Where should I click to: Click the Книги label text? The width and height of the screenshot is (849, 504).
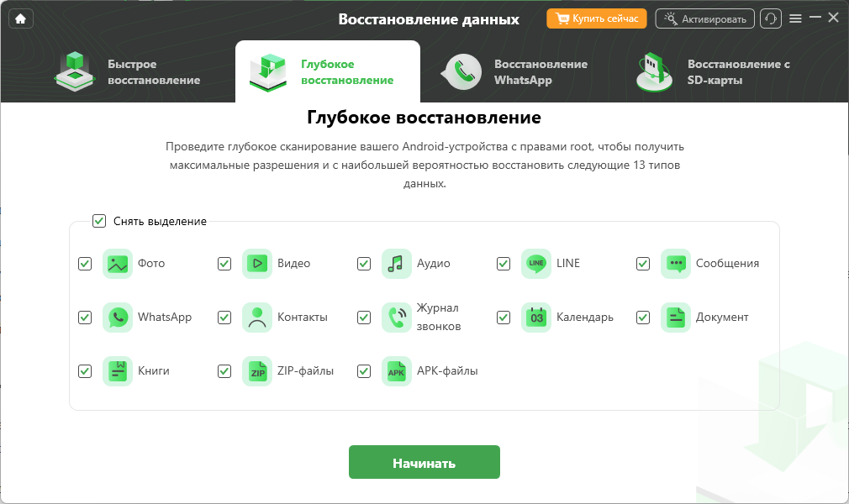click(154, 371)
